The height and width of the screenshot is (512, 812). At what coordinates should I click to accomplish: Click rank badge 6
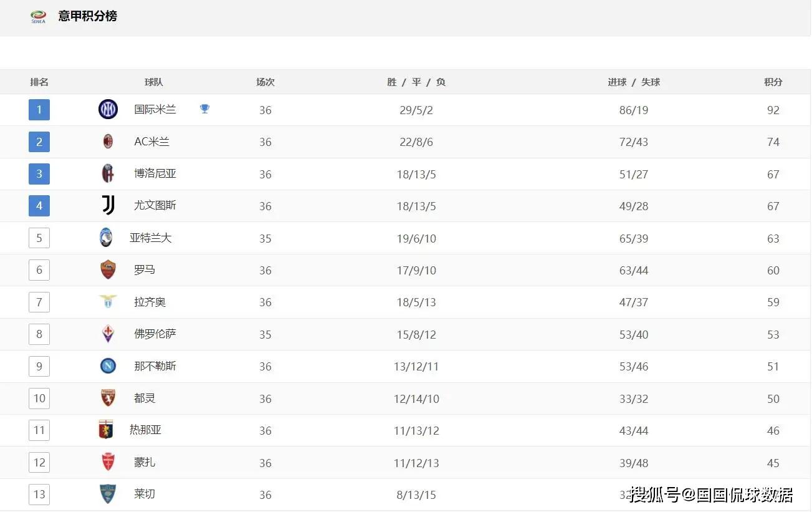click(39, 270)
